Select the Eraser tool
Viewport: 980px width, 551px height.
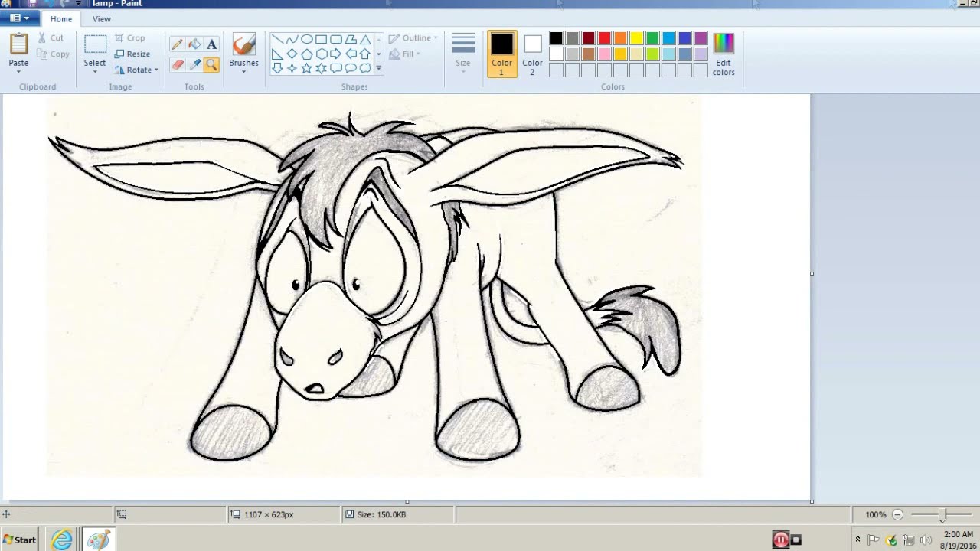pyautogui.click(x=177, y=65)
